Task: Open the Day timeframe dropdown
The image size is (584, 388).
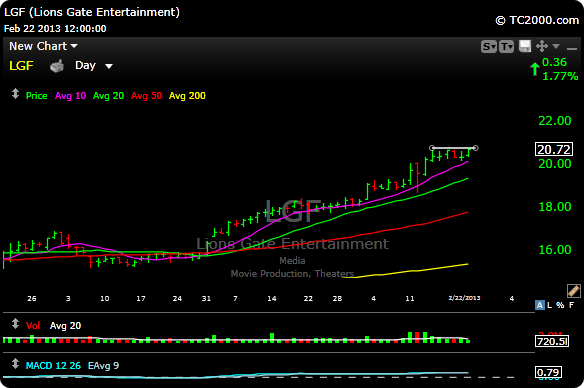Action: [x=93, y=66]
